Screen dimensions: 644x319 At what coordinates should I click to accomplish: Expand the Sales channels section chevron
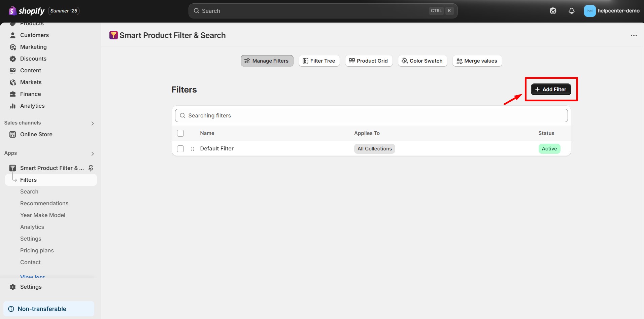(x=93, y=123)
